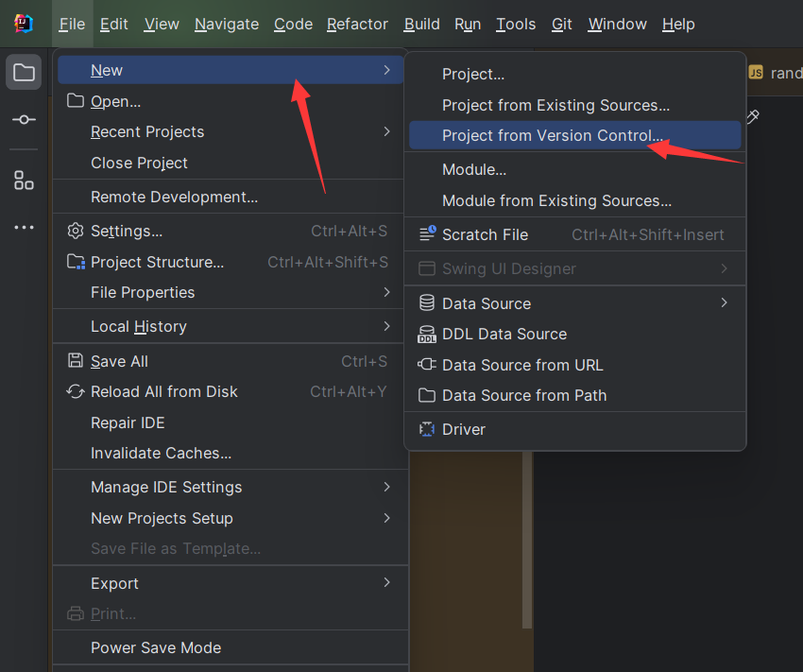Show more tool windows ellipsis icon
The width and height of the screenshot is (803, 672).
click(x=24, y=227)
